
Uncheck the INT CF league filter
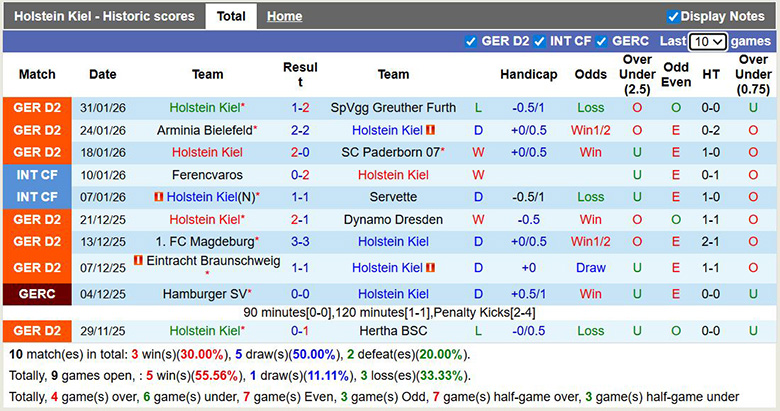538,42
